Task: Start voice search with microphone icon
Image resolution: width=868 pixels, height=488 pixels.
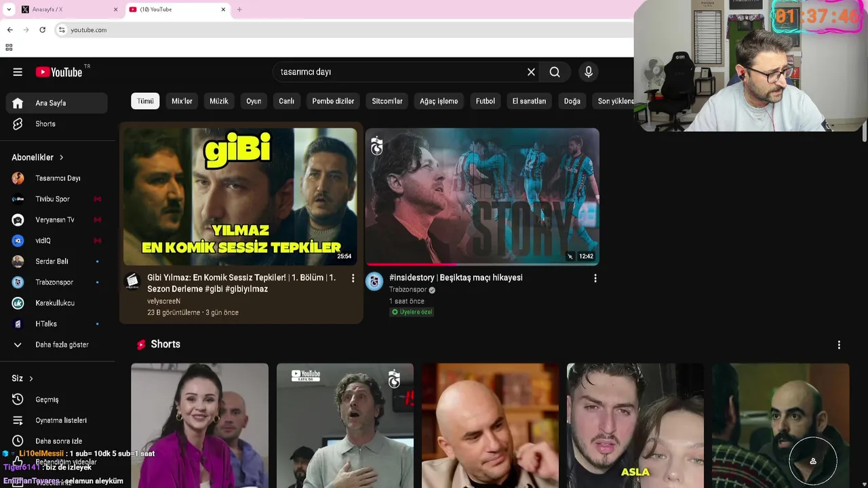Action: pyautogui.click(x=588, y=72)
